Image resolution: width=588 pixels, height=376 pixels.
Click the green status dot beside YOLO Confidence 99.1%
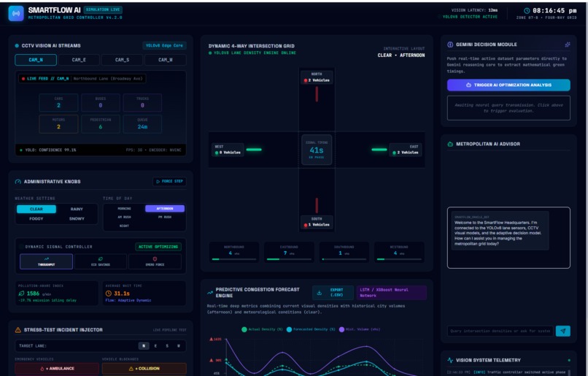coord(21,150)
